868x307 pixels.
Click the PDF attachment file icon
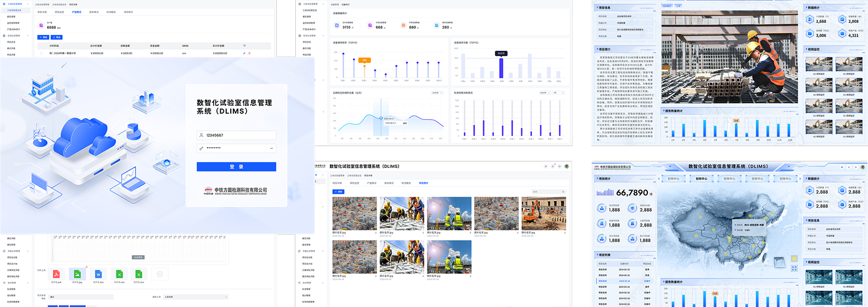click(56, 274)
